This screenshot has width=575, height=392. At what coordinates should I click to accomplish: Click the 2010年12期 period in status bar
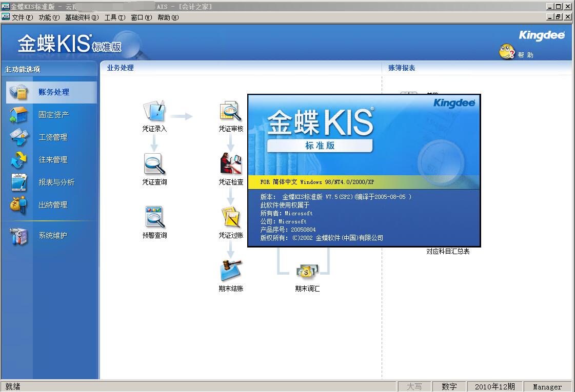pos(494,386)
